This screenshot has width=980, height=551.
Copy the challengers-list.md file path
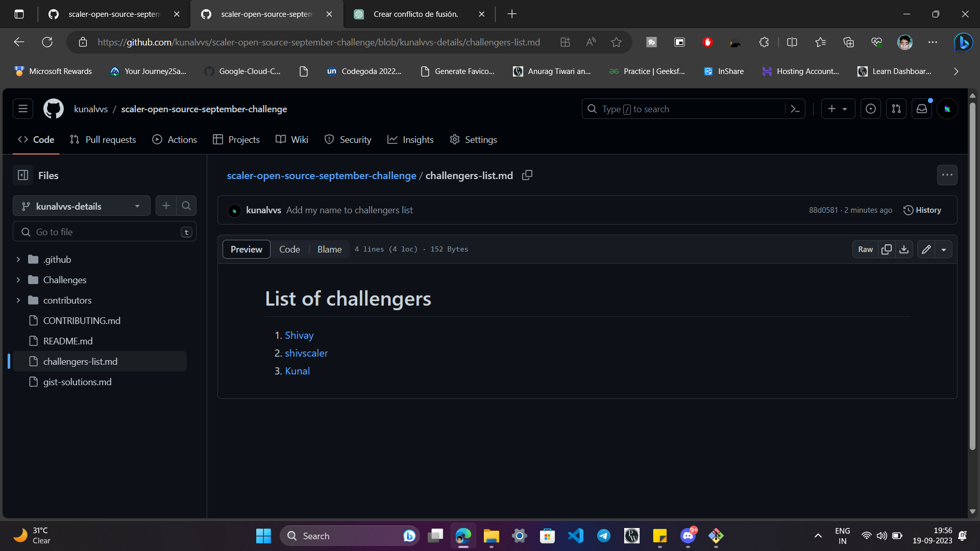tap(527, 175)
